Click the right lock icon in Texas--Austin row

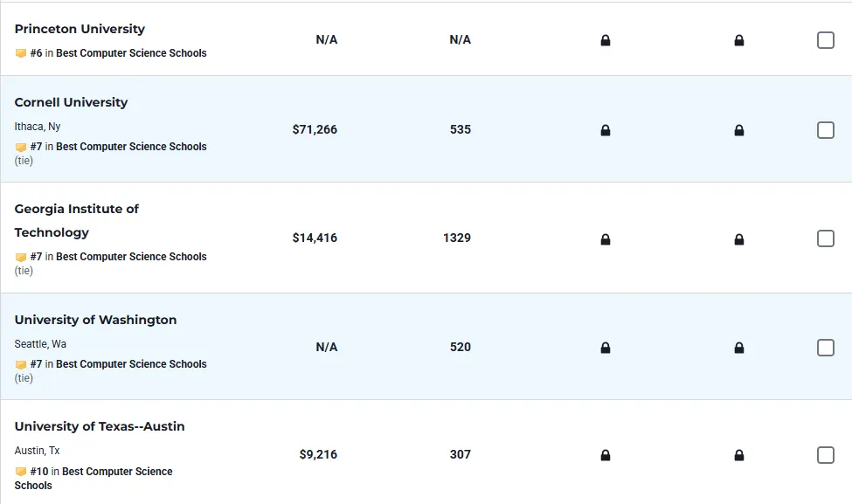tap(739, 455)
